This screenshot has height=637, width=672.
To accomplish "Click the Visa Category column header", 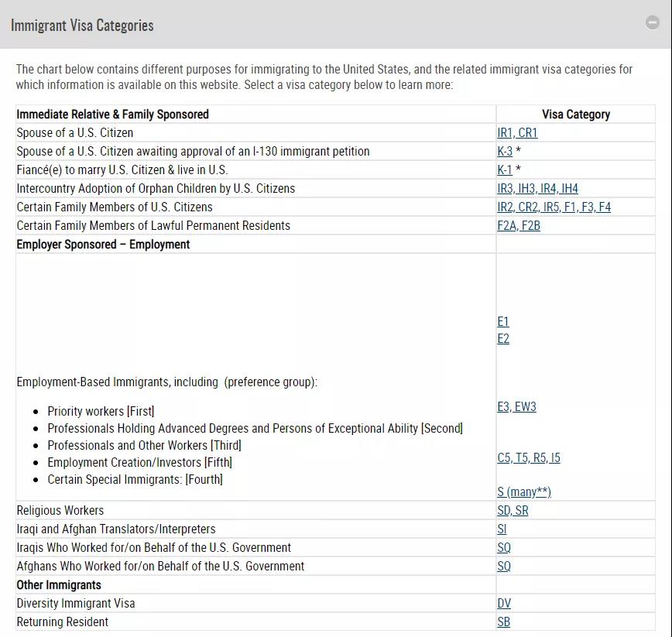I will (575, 115).
